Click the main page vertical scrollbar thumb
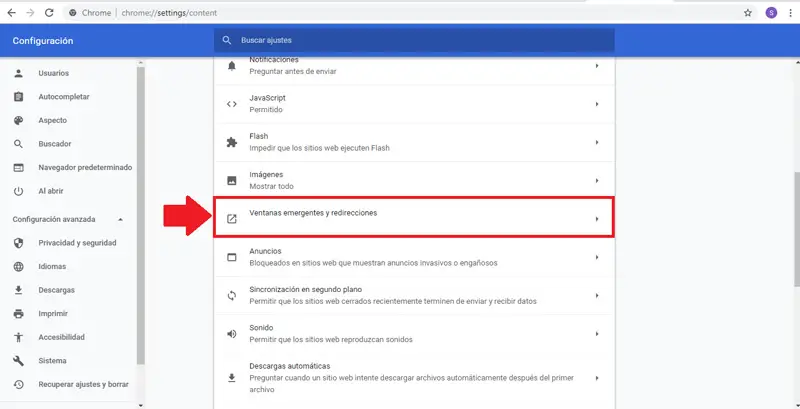800x409 pixels. click(x=797, y=228)
